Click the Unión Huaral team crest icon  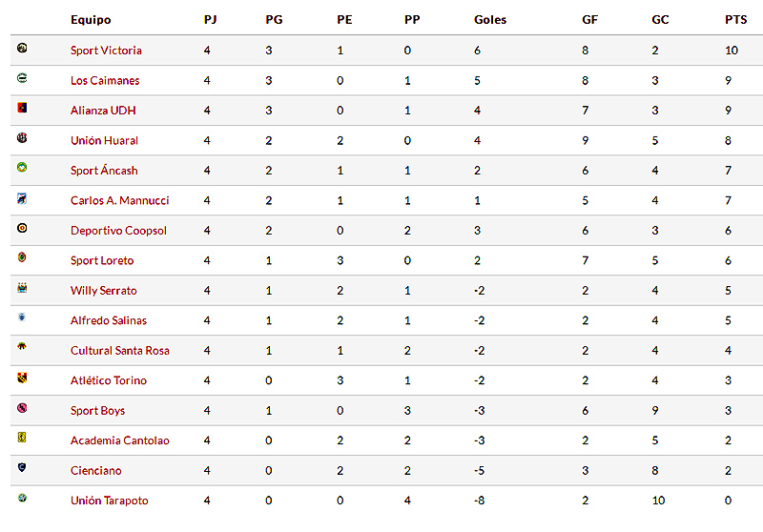(22, 137)
